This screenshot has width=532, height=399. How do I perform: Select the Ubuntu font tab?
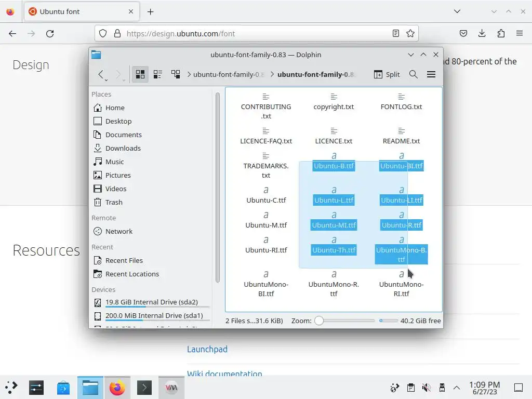click(x=82, y=12)
